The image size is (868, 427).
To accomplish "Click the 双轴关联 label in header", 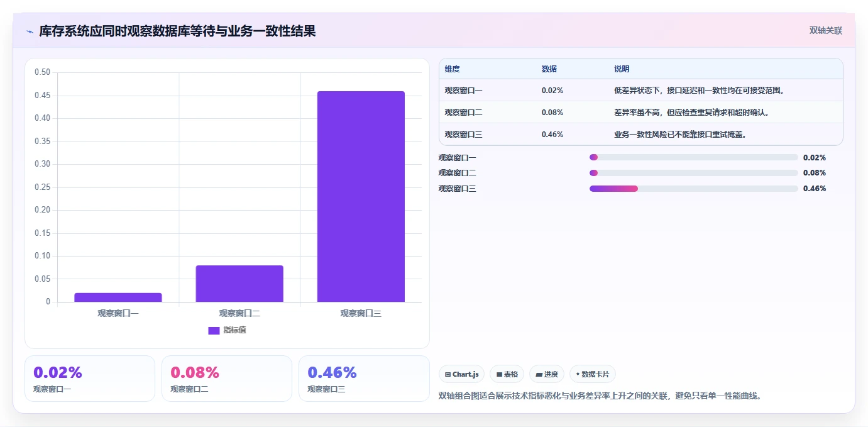I will point(825,30).
